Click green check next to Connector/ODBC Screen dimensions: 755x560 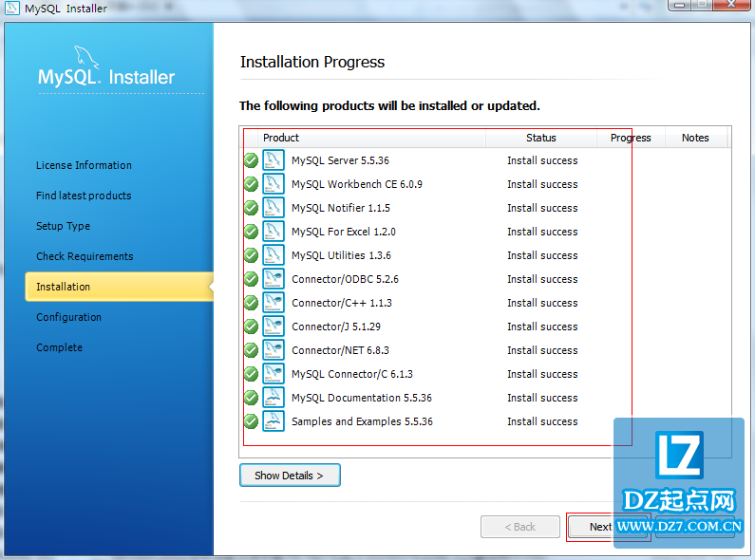[251, 279]
